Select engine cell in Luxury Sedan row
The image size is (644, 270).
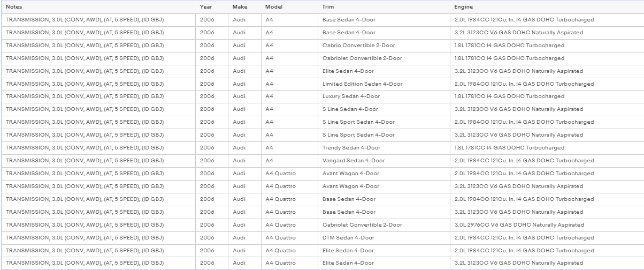(x=547, y=97)
